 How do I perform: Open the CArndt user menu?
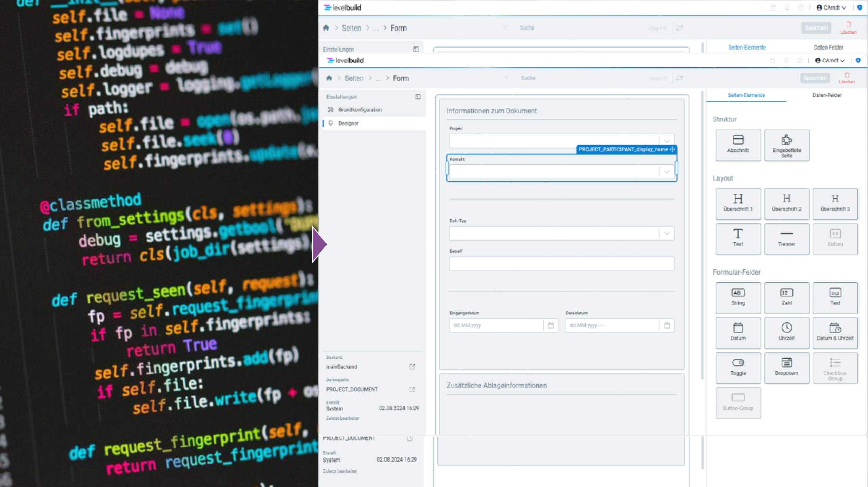[830, 60]
